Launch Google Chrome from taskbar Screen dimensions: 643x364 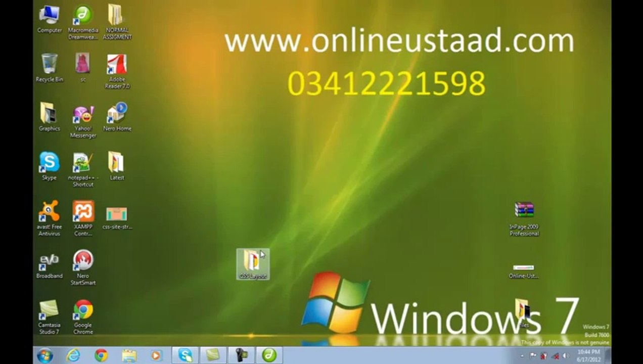(101, 355)
